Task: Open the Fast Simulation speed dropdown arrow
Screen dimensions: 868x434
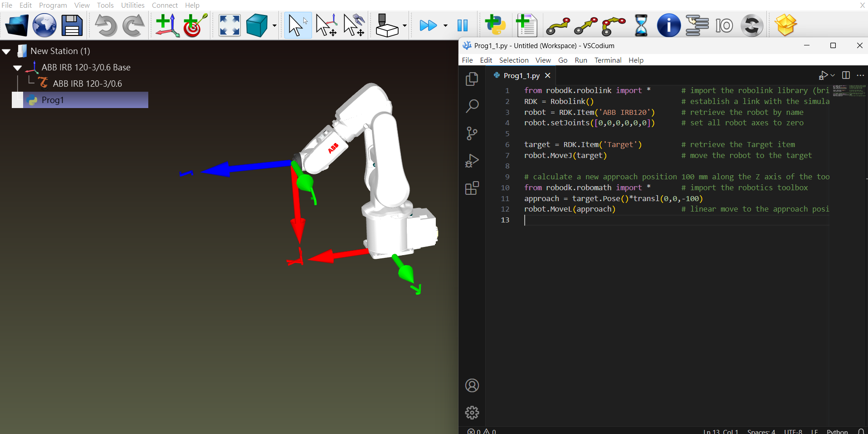Action: click(445, 25)
